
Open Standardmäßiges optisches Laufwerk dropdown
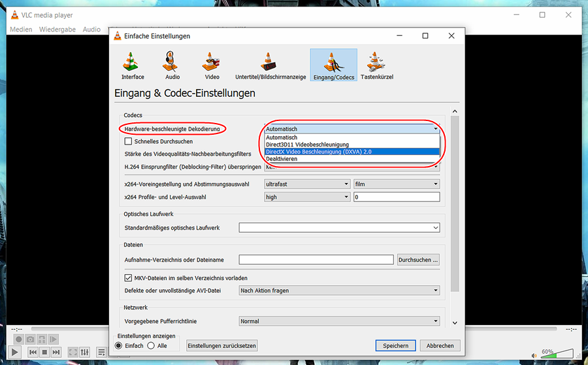point(339,228)
